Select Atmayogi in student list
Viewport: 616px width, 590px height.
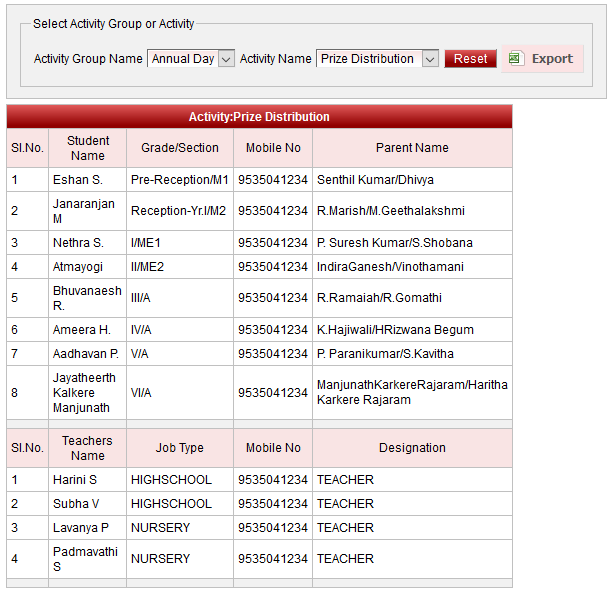click(x=80, y=267)
